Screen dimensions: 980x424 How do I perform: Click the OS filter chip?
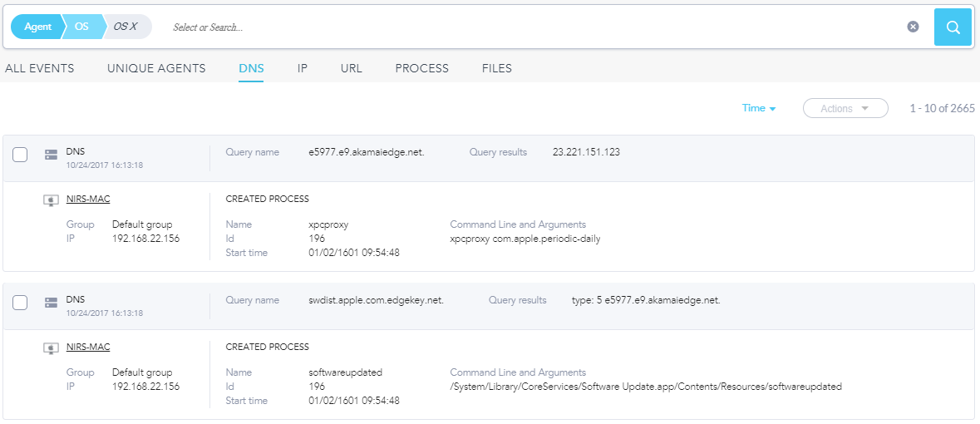[x=81, y=27]
